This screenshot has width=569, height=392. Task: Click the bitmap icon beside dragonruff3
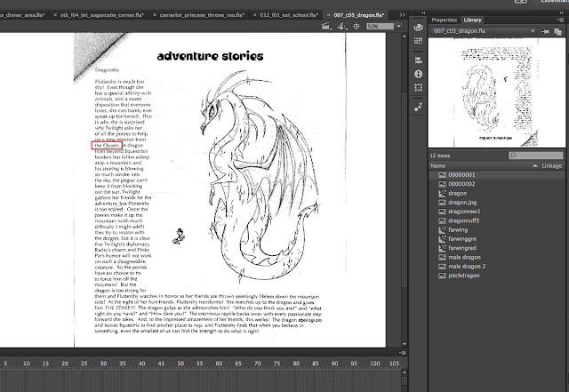(442, 220)
